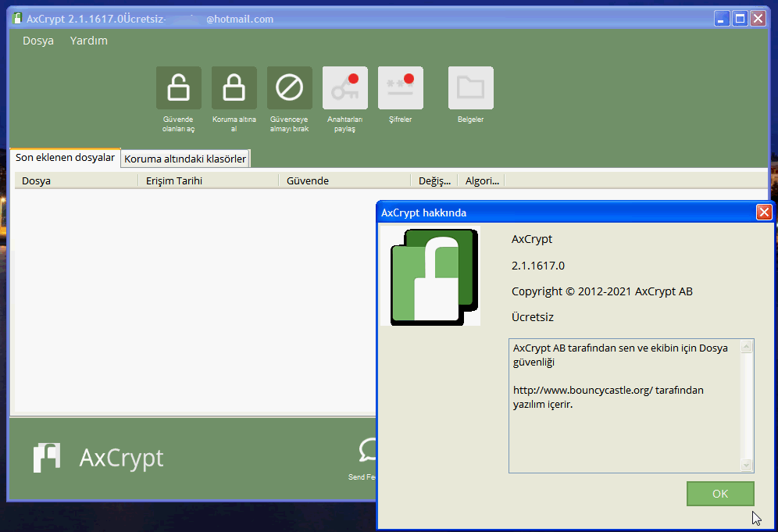Click the bouncycastle.org URL text
Screen dimensions: 778x532
pos(583,390)
